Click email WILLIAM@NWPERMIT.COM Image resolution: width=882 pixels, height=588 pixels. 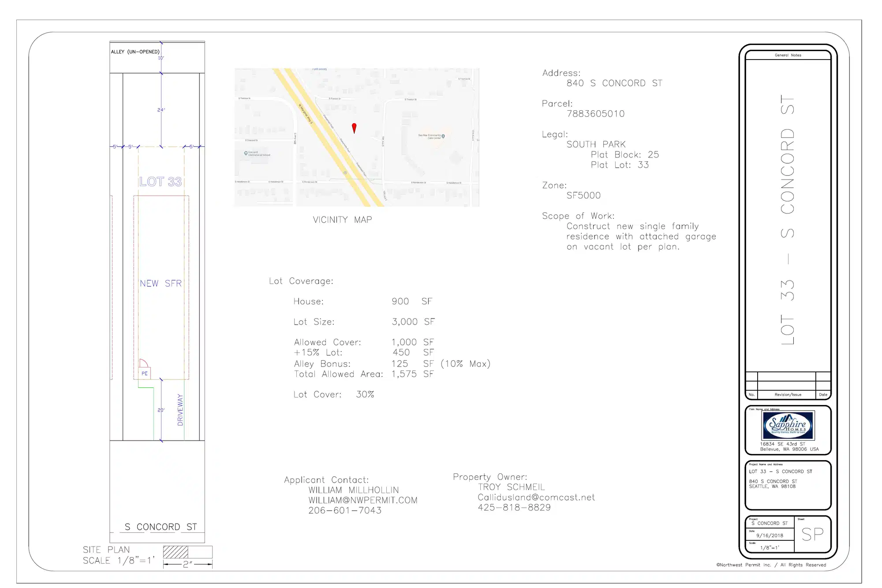click(x=363, y=500)
